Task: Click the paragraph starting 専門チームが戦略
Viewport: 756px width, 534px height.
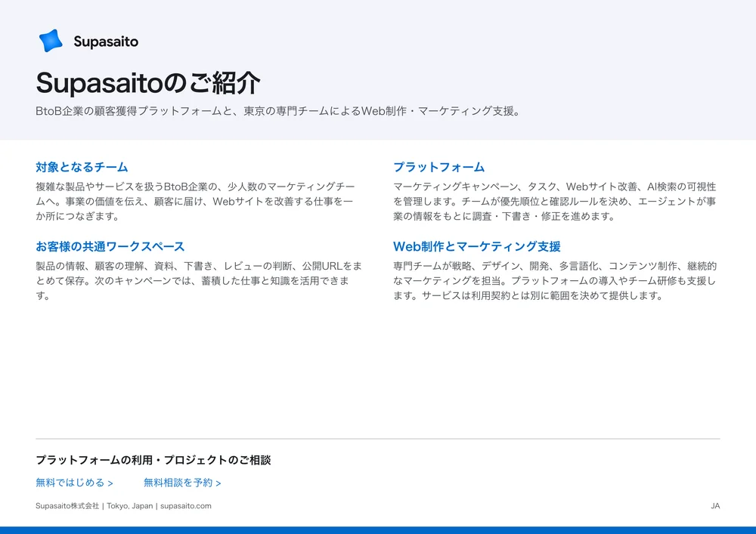Action: tap(555, 281)
